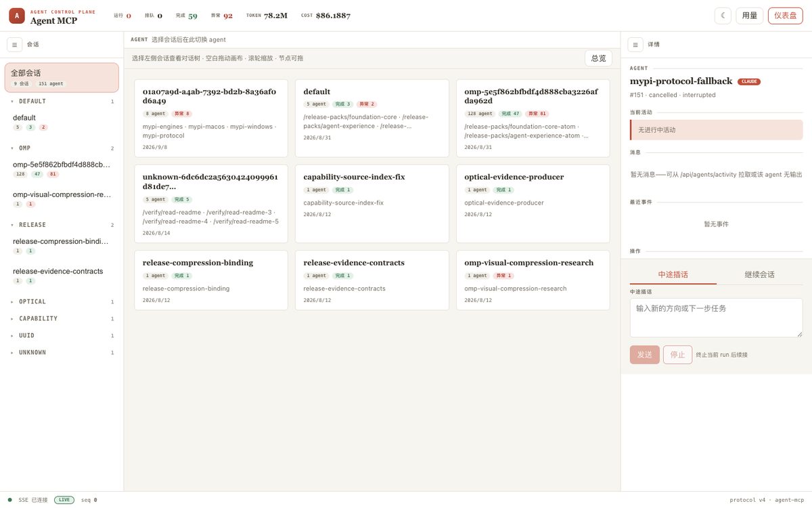Screen dimensions: 812x508
Task: Open the omp-visual-compression-research card
Action: (533, 280)
